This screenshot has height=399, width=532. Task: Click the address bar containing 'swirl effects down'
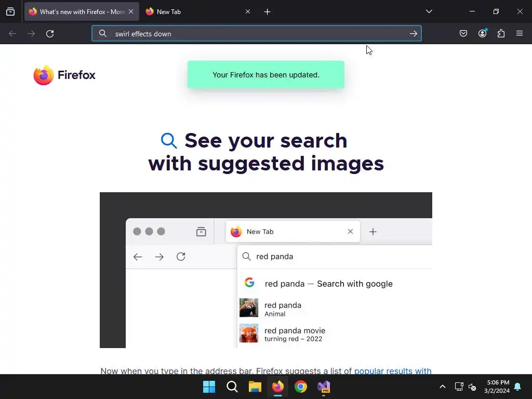(257, 34)
